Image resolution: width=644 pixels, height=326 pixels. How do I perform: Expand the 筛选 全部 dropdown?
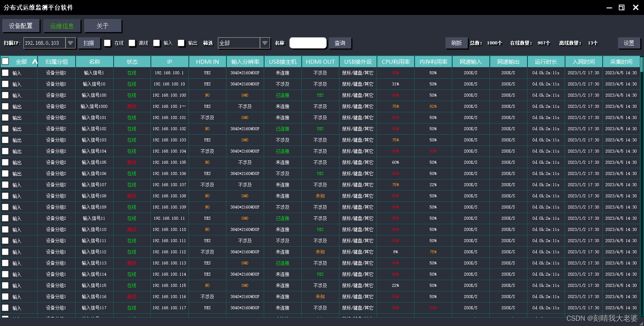pyautogui.click(x=265, y=43)
